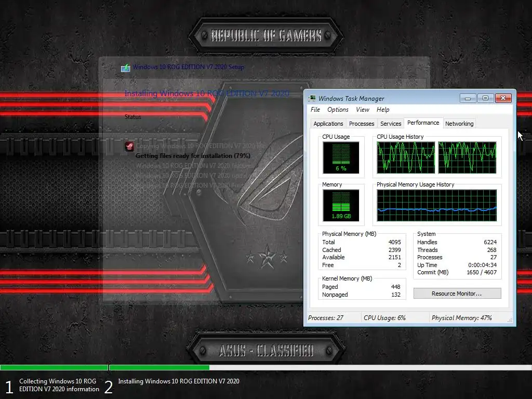Click the Windows Task Manager title text
Viewport: 532px width, 399px height.
(x=351, y=99)
